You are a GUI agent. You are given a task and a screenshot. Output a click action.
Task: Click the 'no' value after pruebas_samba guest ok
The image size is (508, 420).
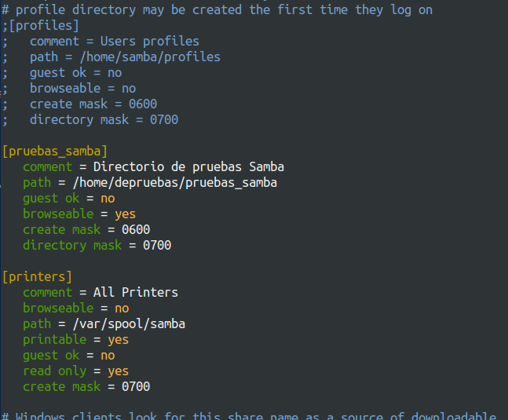tap(108, 199)
